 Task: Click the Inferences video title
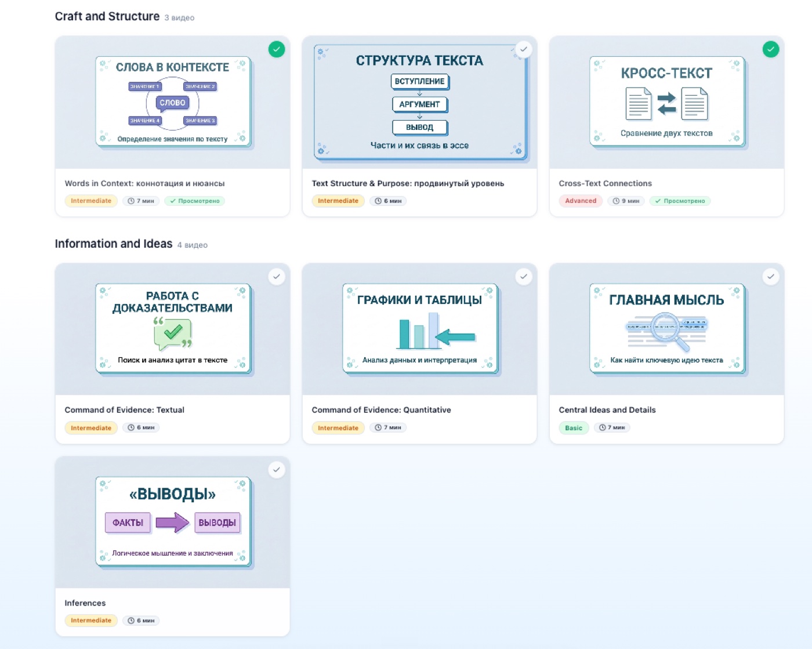pos(85,603)
